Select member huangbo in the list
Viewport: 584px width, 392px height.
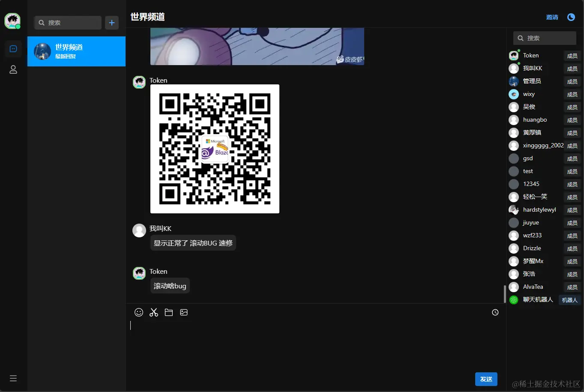click(x=544, y=120)
